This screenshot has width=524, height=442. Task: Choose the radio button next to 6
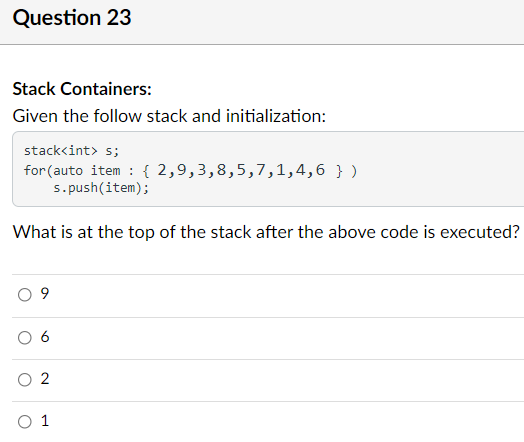[25, 337]
